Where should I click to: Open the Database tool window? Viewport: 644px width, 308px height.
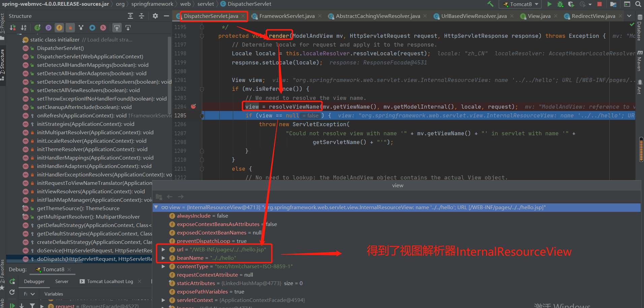[639, 28]
